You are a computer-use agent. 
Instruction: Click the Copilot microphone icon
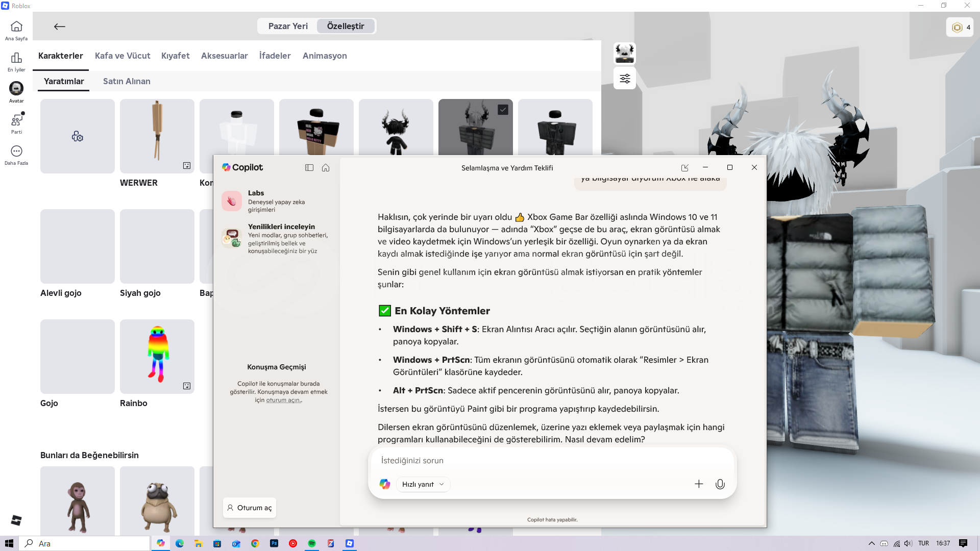(720, 484)
